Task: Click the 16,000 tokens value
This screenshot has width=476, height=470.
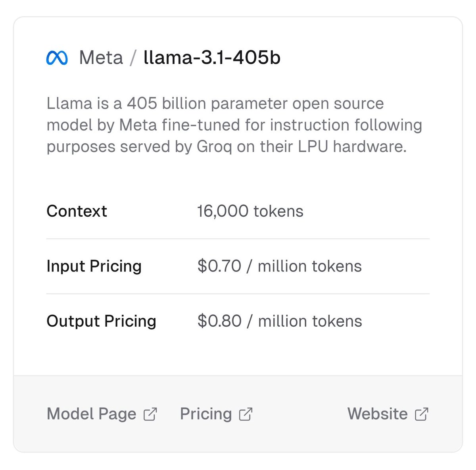Action: point(250,211)
